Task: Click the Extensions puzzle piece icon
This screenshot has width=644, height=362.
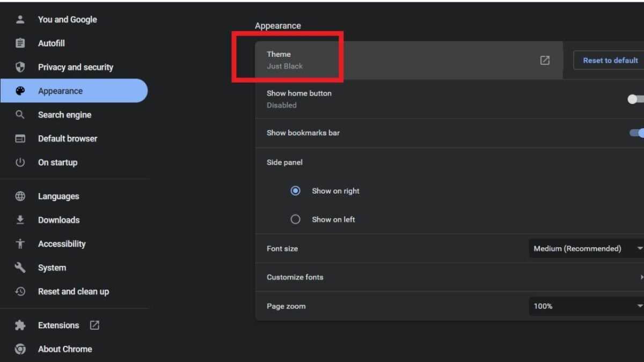Action: (20, 325)
